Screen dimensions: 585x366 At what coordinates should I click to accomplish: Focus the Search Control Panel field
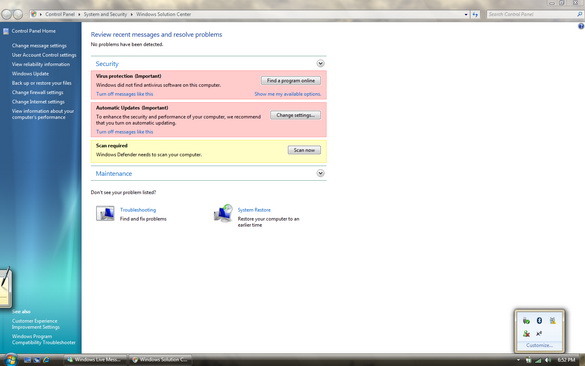532,14
